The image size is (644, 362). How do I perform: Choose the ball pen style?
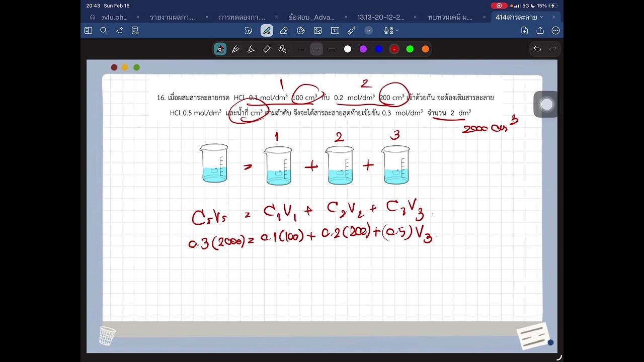(x=235, y=49)
